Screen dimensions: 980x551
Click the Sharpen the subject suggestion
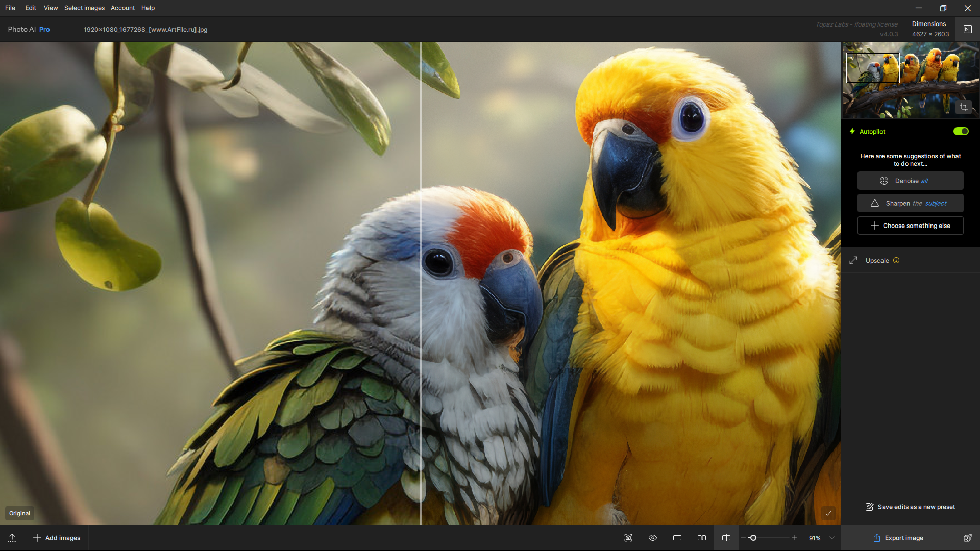(x=910, y=203)
